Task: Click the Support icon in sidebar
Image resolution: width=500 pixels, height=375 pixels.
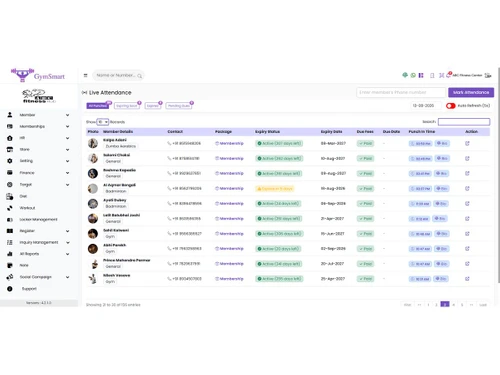Action: pyautogui.click(x=10, y=289)
